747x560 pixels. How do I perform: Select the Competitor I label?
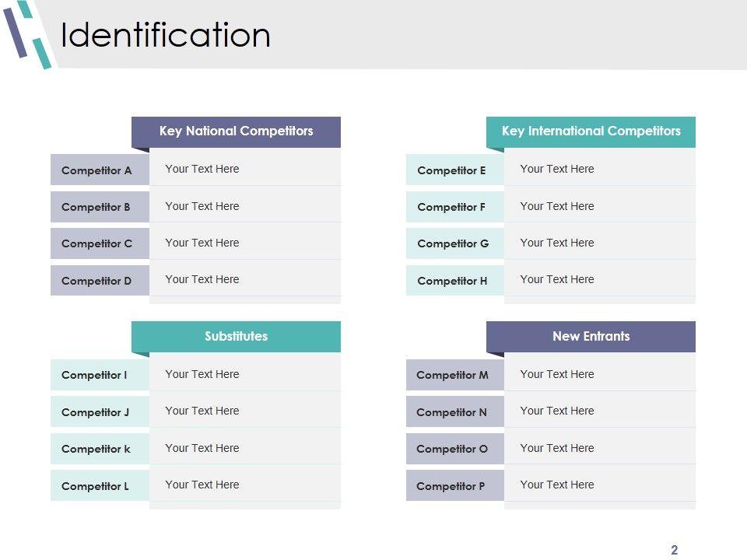95,375
